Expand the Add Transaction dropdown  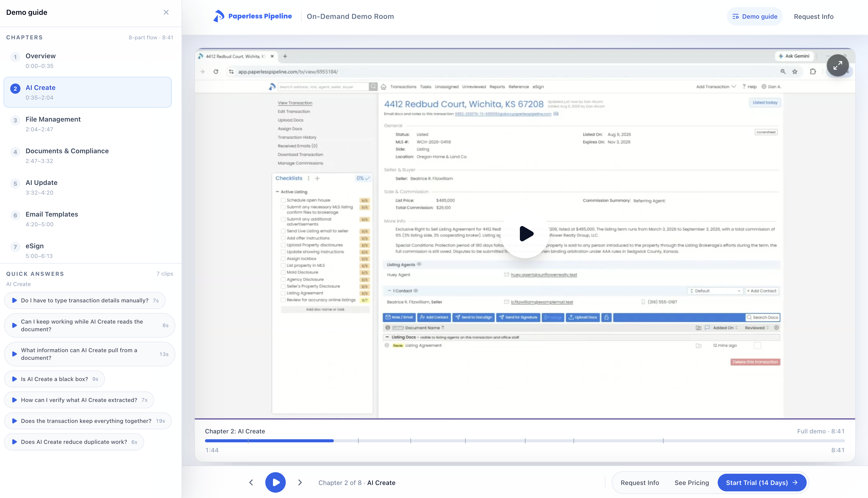point(716,87)
